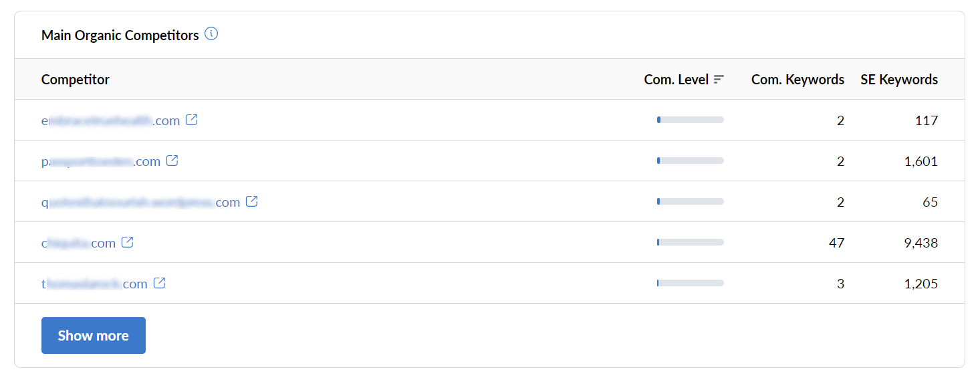
Task: Sort by the Com. Level column header
Action: 676,80
